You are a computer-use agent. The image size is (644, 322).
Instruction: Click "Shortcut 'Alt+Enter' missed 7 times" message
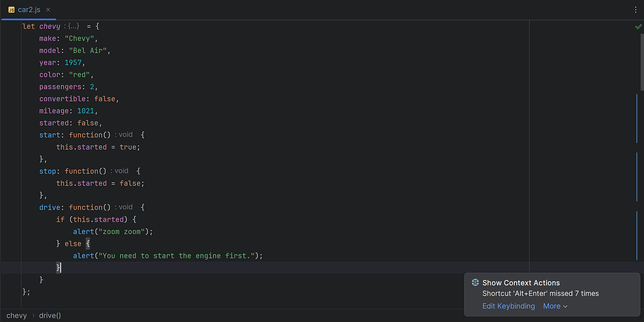pyautogui.click(x=540, y=293)
